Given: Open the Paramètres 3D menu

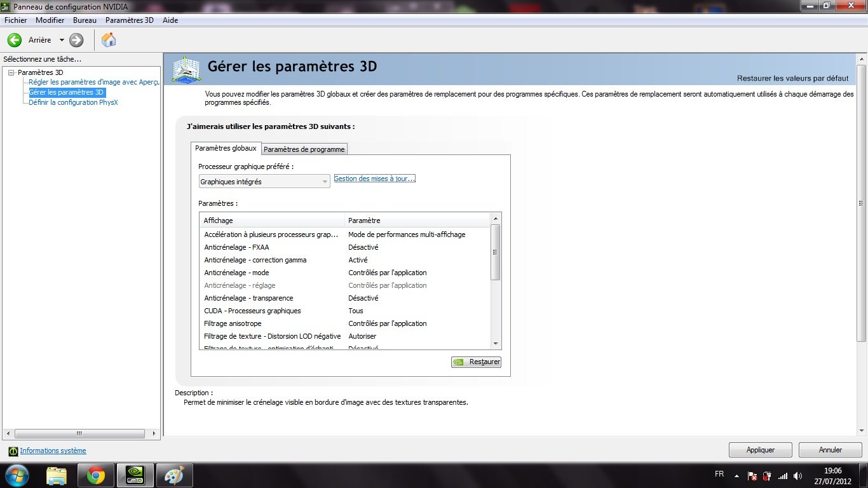Looking at the screenshot, I should pos(129,20).
